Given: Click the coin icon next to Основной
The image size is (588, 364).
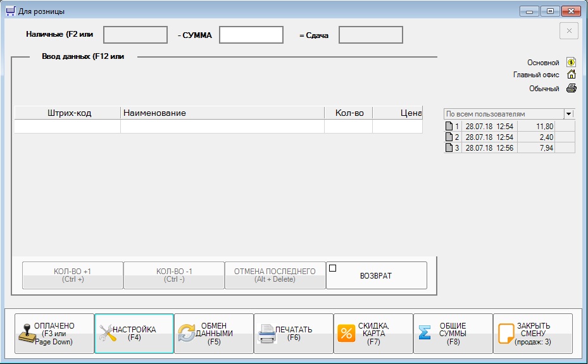Looking at the screenshot, I should coord(571,62).
